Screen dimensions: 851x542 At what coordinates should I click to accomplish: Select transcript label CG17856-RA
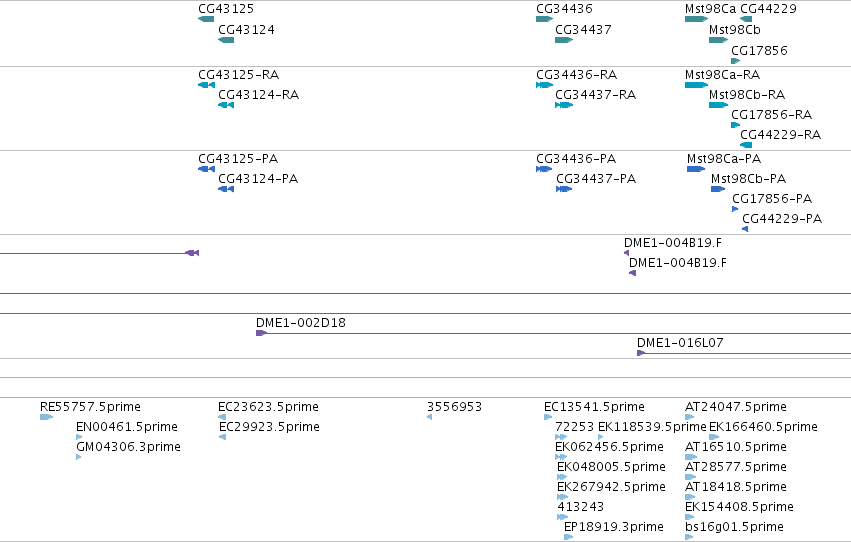[772, 115]
